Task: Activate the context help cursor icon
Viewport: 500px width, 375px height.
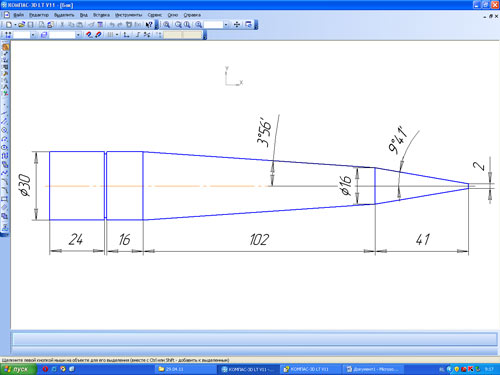Action: click(x=149, y=25)
